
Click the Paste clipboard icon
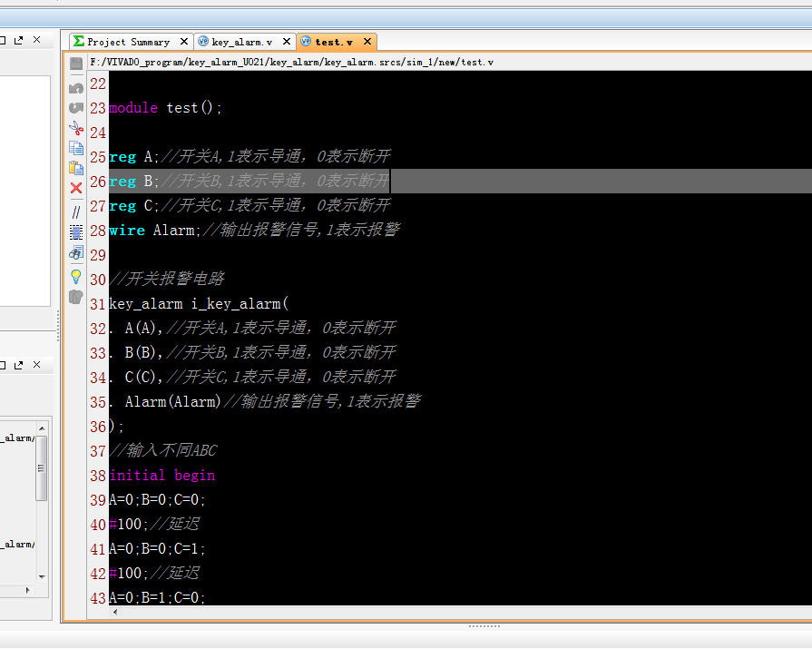(x=76, y=168)
